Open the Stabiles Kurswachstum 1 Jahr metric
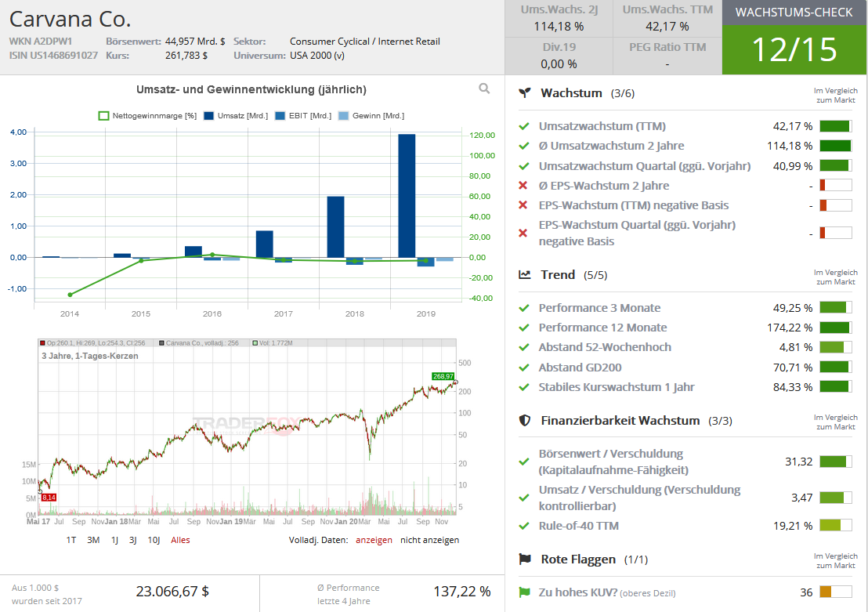Screen dimensions: 868x612 point(616,387)
